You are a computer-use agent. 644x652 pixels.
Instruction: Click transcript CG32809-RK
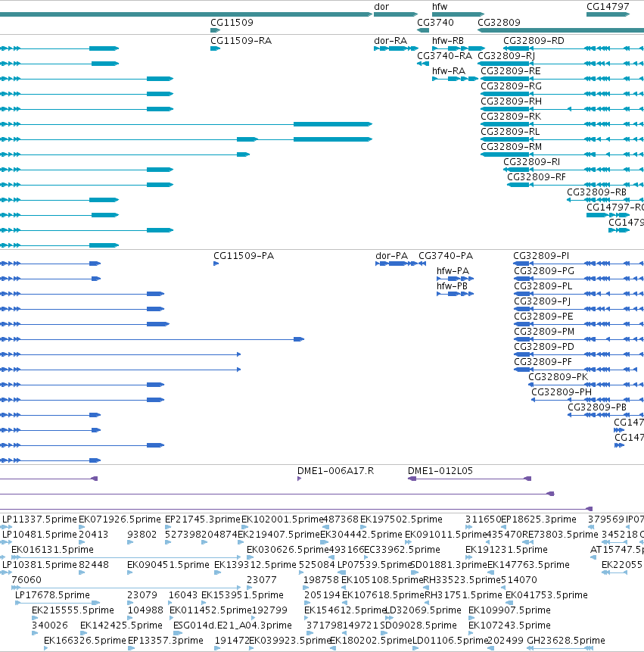511,117
